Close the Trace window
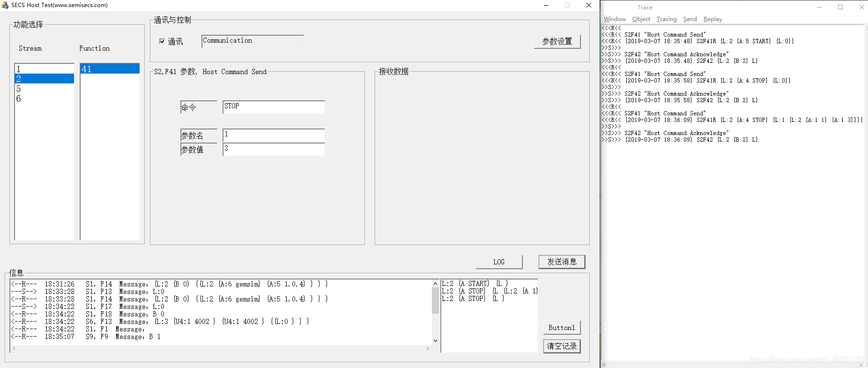This screenshot has width=868, height=368. (x=861, y=7)
